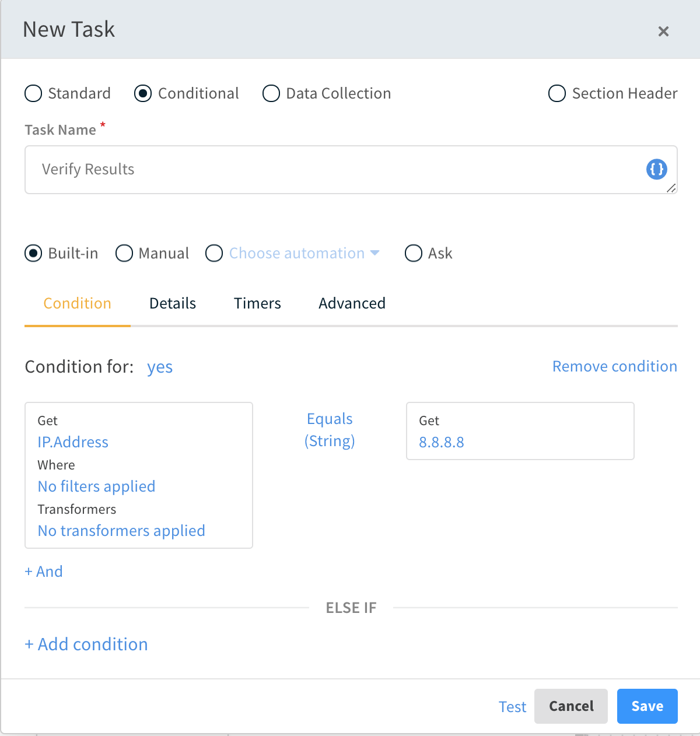Click the Remove condition link

614,366
